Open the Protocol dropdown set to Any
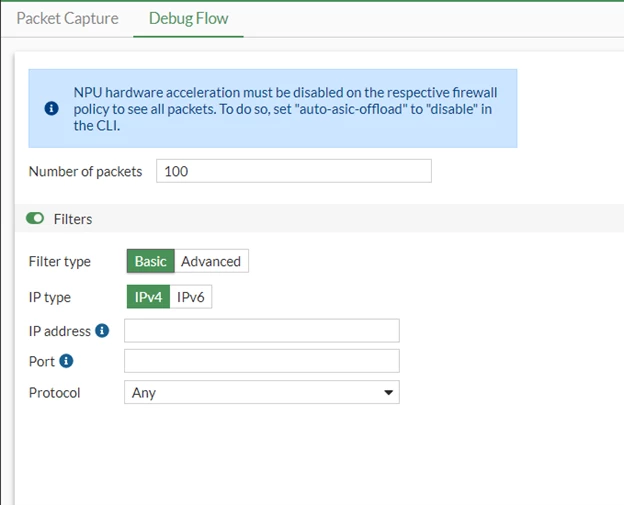The width and height of the screenshot is (624, 505). pos(262,392)
